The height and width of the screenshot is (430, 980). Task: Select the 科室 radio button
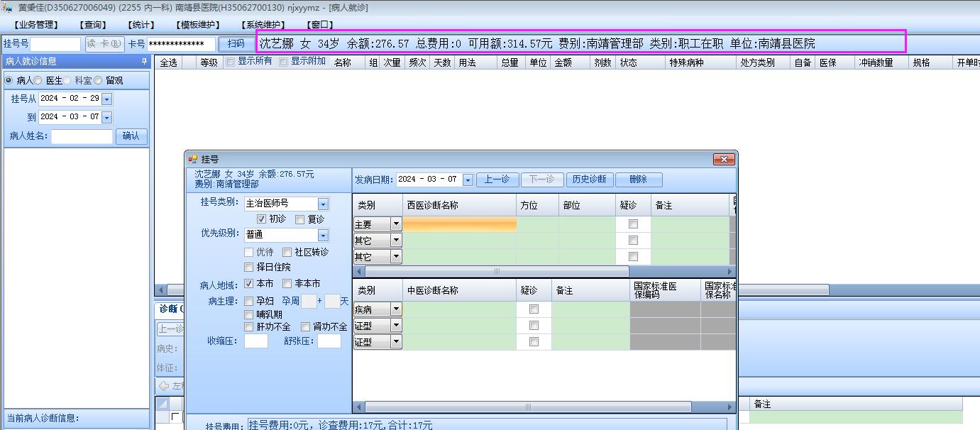[x=67, y=81]
